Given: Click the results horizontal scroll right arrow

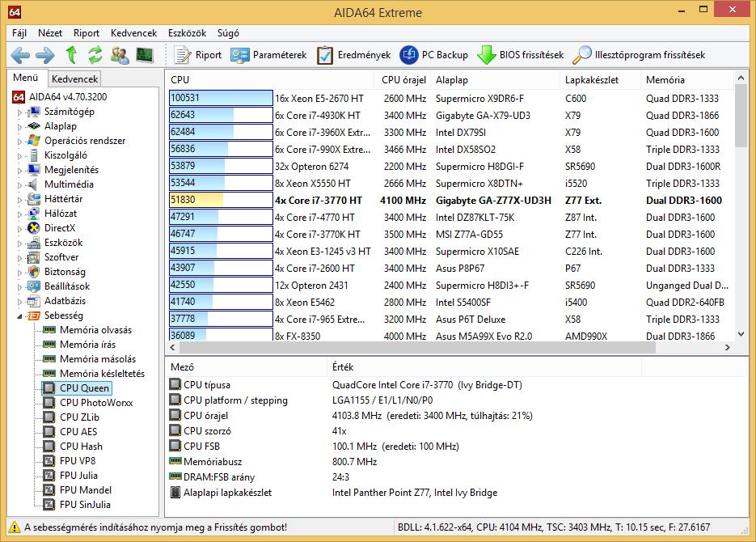Looking at the screenshot, I should 728,347.
